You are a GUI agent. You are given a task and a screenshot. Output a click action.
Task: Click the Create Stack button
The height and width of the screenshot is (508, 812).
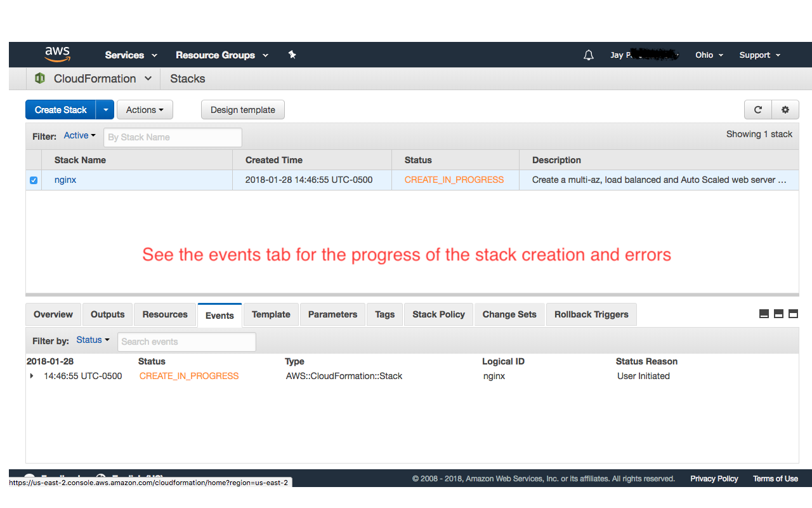click(x=61, y=110)
